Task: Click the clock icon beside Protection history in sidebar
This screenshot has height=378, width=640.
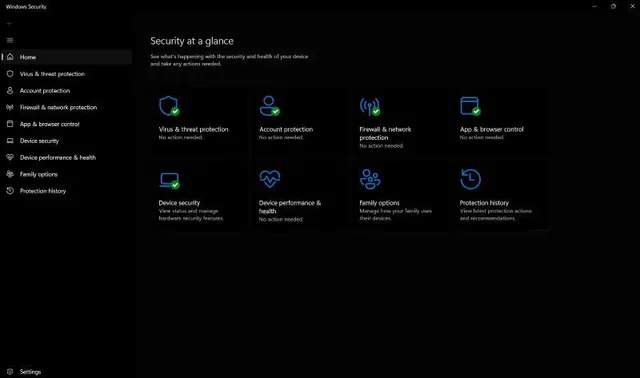Action: coord(10,191)
